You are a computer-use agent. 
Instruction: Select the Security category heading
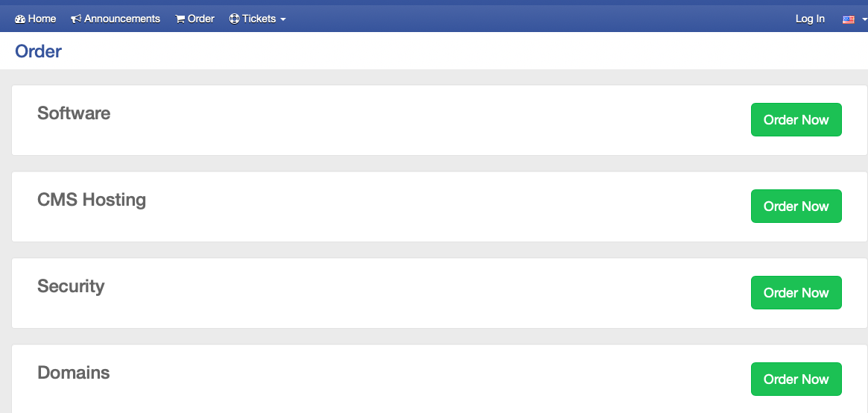[71, 286]
